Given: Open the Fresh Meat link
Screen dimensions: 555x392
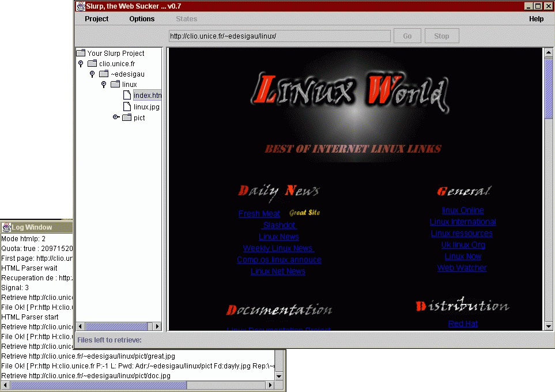Looking at the screenshot, I should 259,214.
